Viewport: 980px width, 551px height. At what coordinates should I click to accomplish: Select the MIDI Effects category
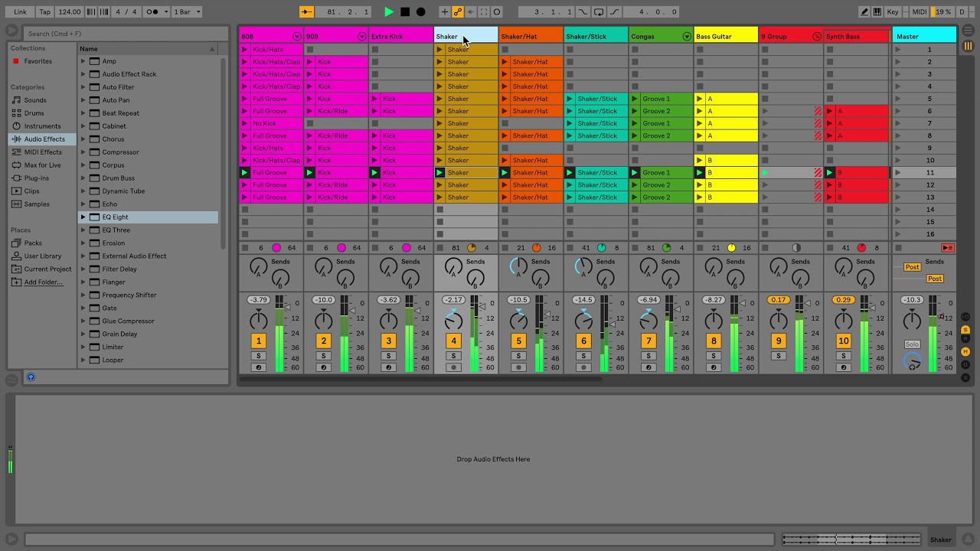point(42,152)
